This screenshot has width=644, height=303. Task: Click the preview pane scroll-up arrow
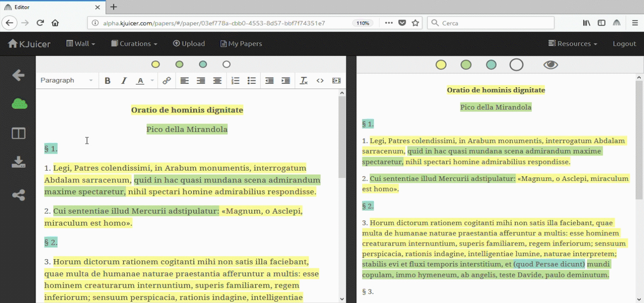[x=639, y=77]
